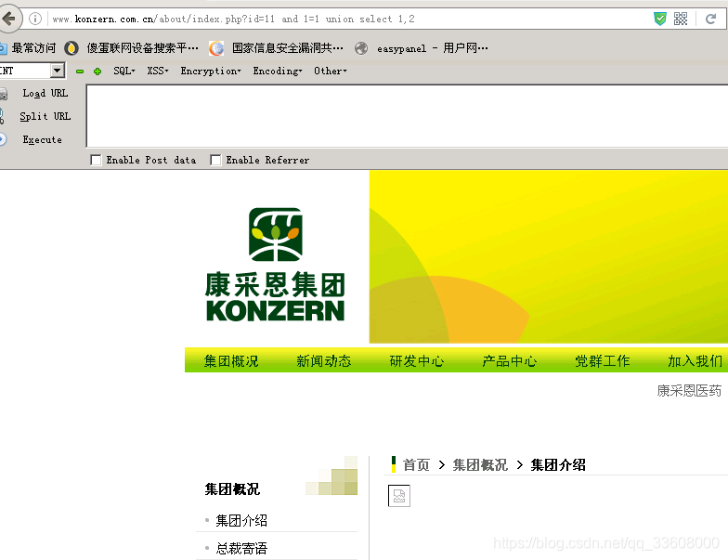The width and height of the screenshot is (728, 560).
Task: Click the green shield security icon
Action: click(x=659, y=19)
